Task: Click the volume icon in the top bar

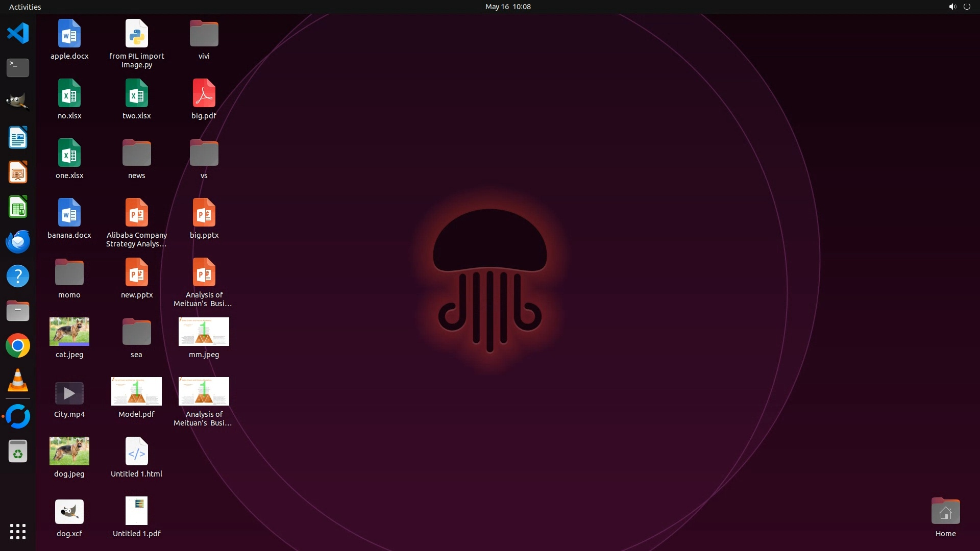Action: pyautogui.click(x=952, y=7)
